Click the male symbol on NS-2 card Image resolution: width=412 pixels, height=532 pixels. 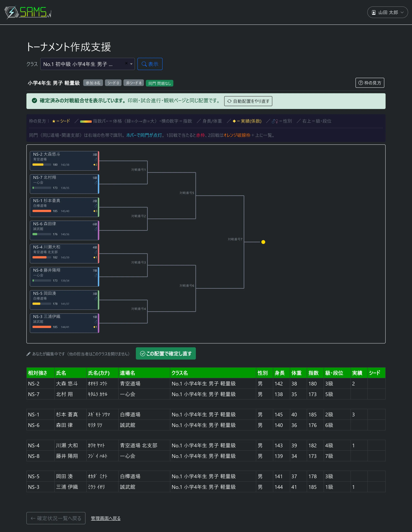pos(96,160)
